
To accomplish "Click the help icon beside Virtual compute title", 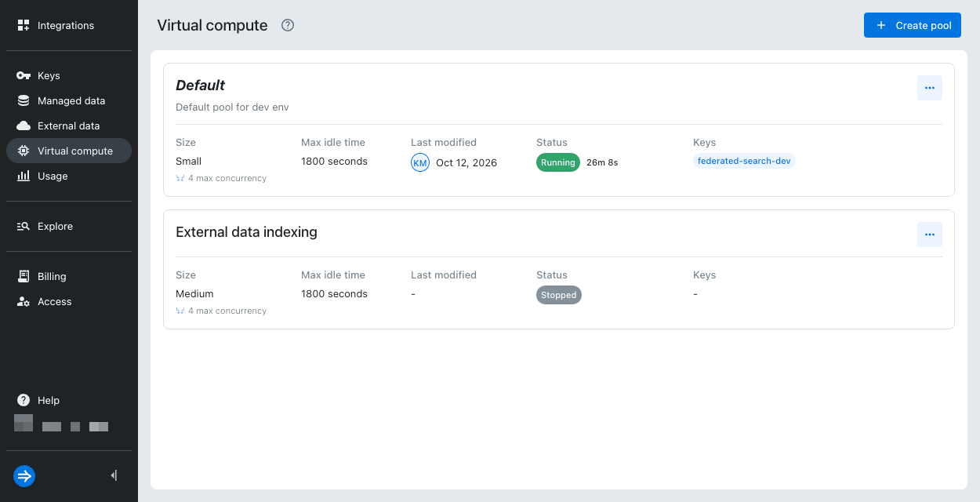I will (x=288, y=25).
